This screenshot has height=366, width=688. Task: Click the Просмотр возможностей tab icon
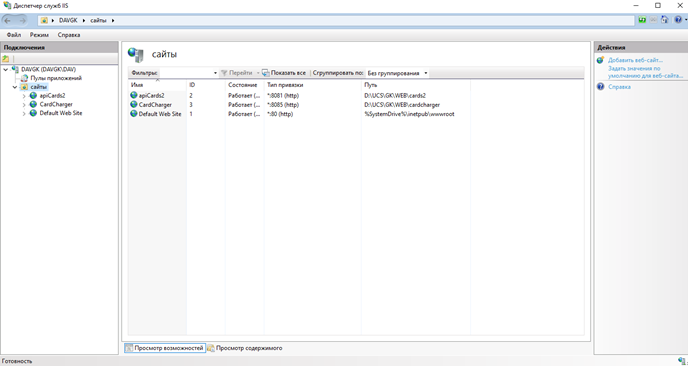point(129,348)
